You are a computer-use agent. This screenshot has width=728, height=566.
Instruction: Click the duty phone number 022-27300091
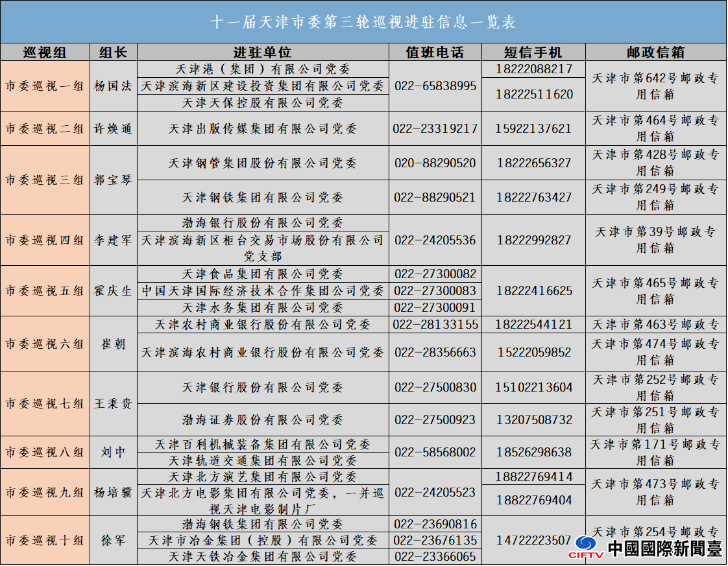(435, 307)
